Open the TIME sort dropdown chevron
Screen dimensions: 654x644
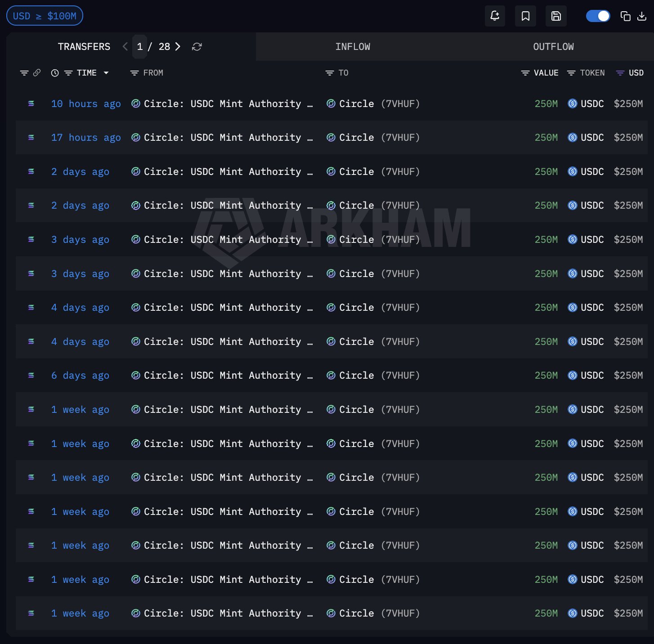[x=107, y=72]
